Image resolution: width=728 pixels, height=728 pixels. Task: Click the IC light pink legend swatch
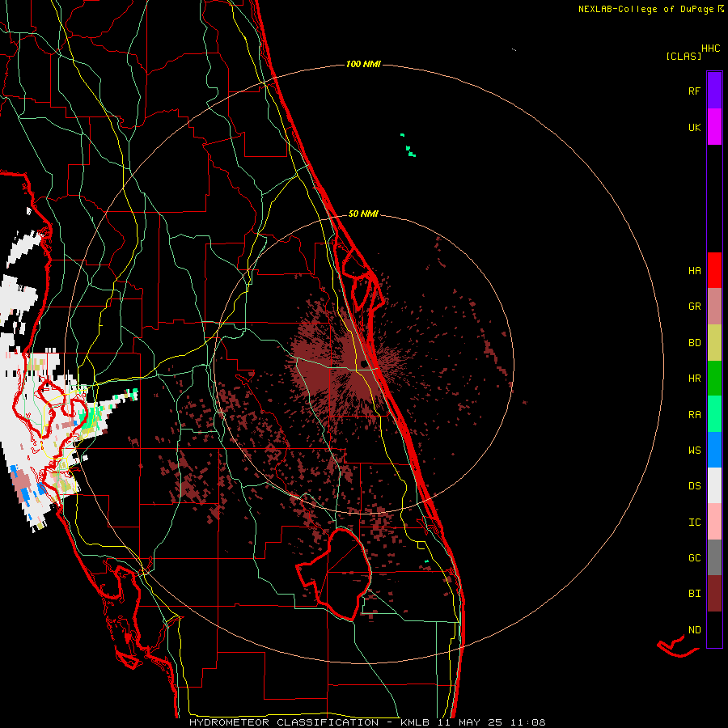click(714, 522)
